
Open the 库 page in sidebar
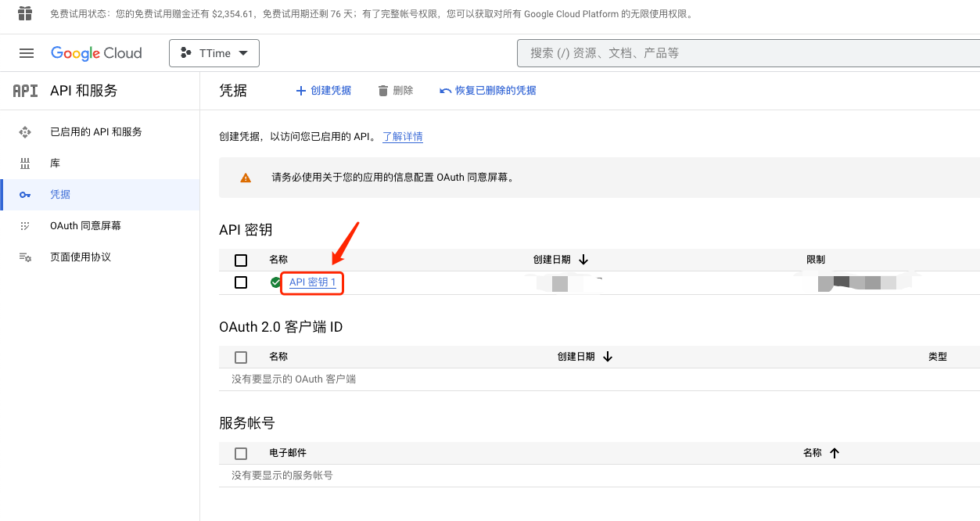tap(55, 163)
